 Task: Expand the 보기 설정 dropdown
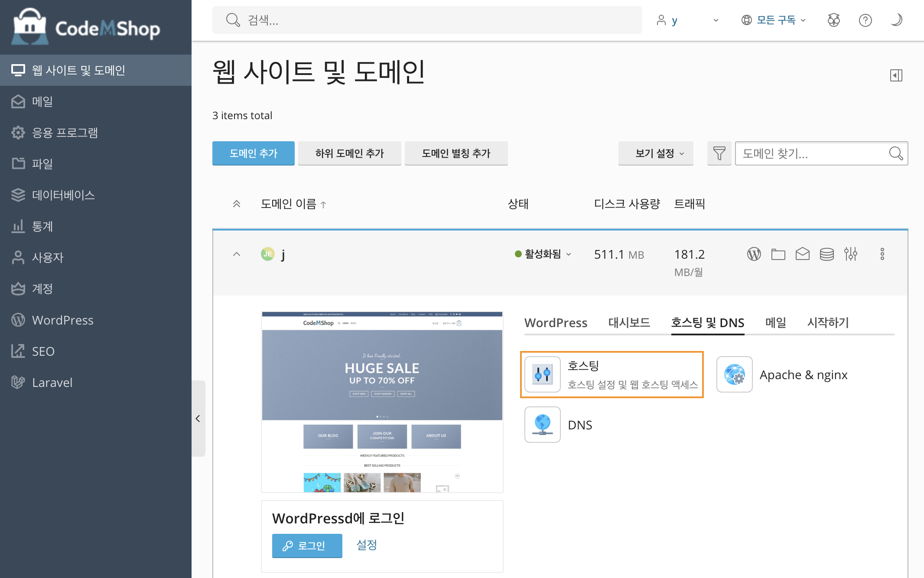tap(655, 153)
